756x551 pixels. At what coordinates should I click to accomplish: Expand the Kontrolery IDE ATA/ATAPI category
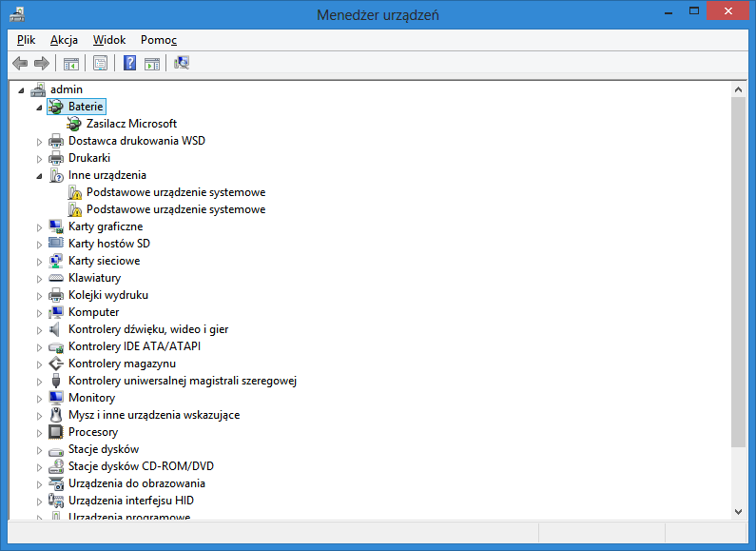pos(39,347)
